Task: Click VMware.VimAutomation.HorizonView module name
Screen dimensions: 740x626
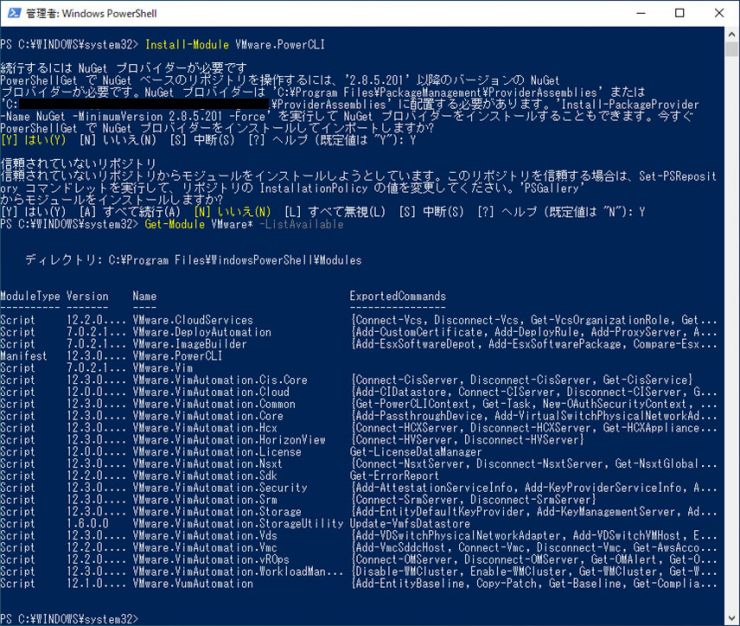Action: 229,440
